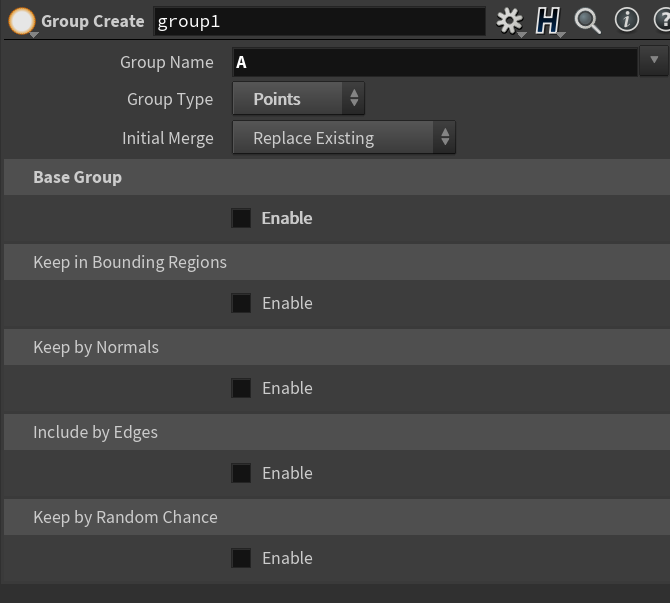This screenshot has width=670, height=603.
Task: Expand Keep by Random Chance header
Action: pyautogui.click(x=337, y=517)
